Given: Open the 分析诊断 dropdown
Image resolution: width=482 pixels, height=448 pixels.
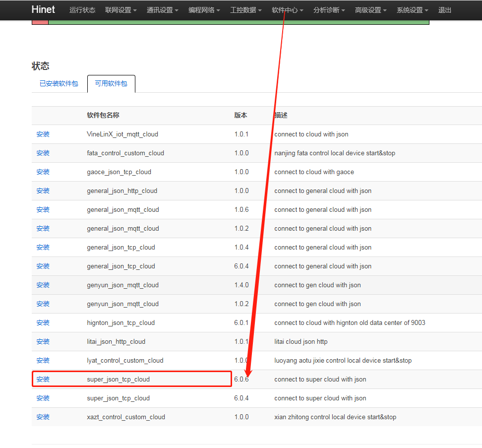Looking at the screenshot, I should coord(329,10).
